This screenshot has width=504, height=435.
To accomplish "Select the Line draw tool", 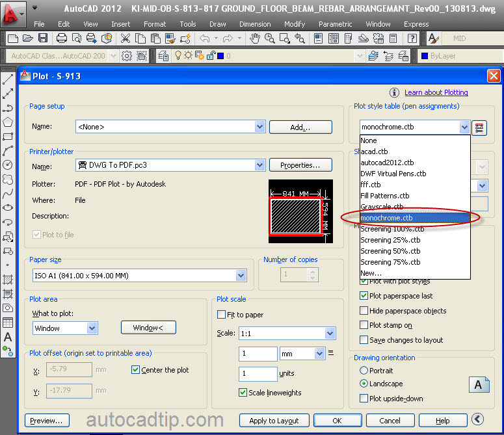I will pos(8,79).
